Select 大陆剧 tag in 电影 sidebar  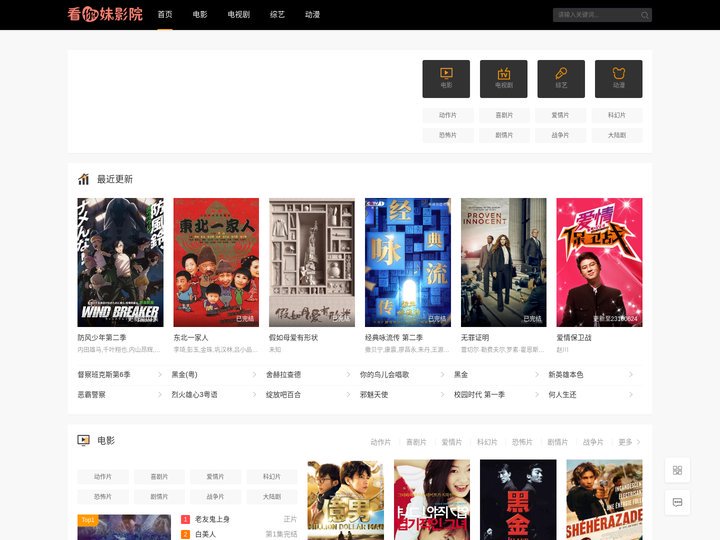[272, 496]
